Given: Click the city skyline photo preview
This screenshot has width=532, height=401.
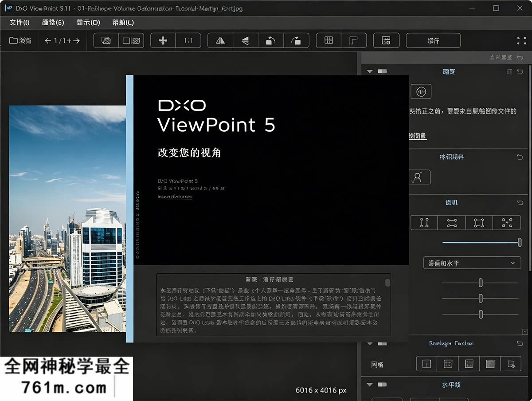Looking at the screenshot, I should 67,219.
